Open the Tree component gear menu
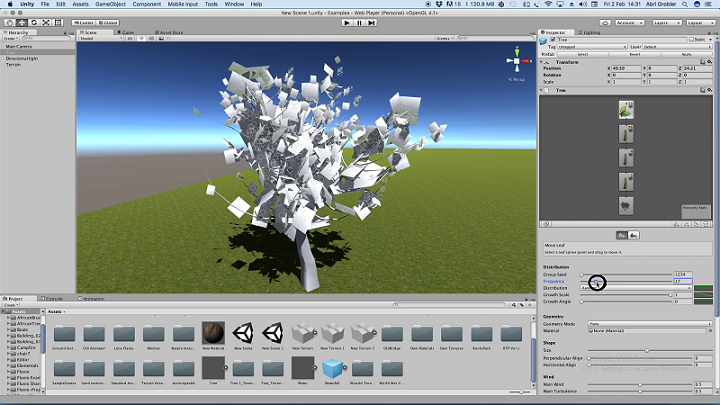Image resolution: width=720 pixels, height=405 pixels. point(709,90)
